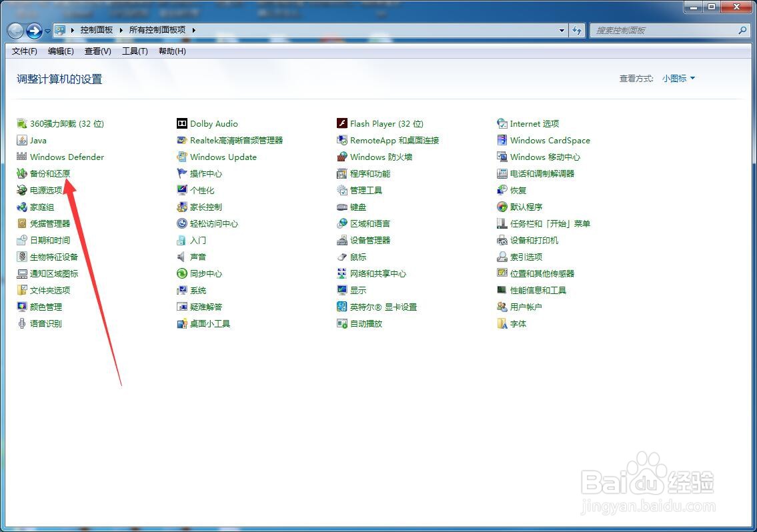
Task: Click the Windows CardSpace link
Action: 550,141
